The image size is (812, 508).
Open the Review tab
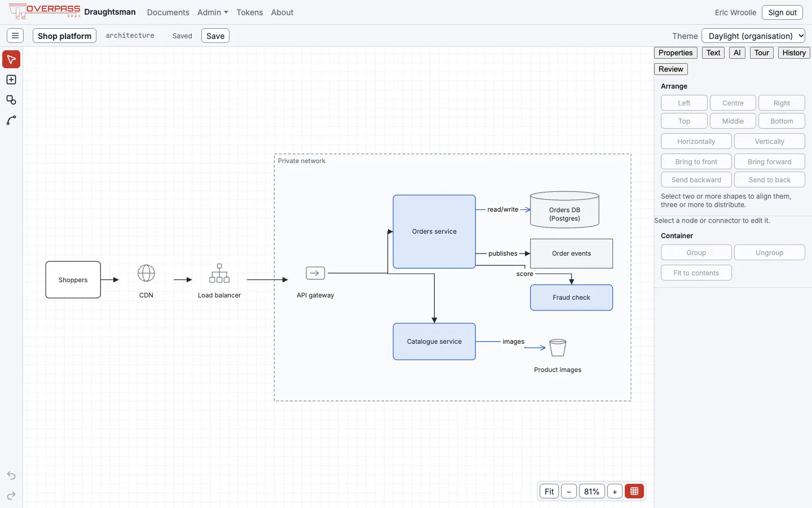coord(671,69)
